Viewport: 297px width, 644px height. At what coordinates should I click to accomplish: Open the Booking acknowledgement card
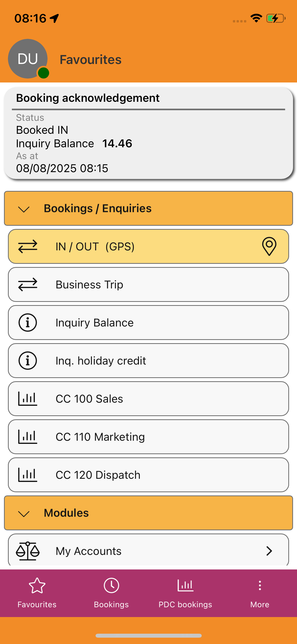148,133
